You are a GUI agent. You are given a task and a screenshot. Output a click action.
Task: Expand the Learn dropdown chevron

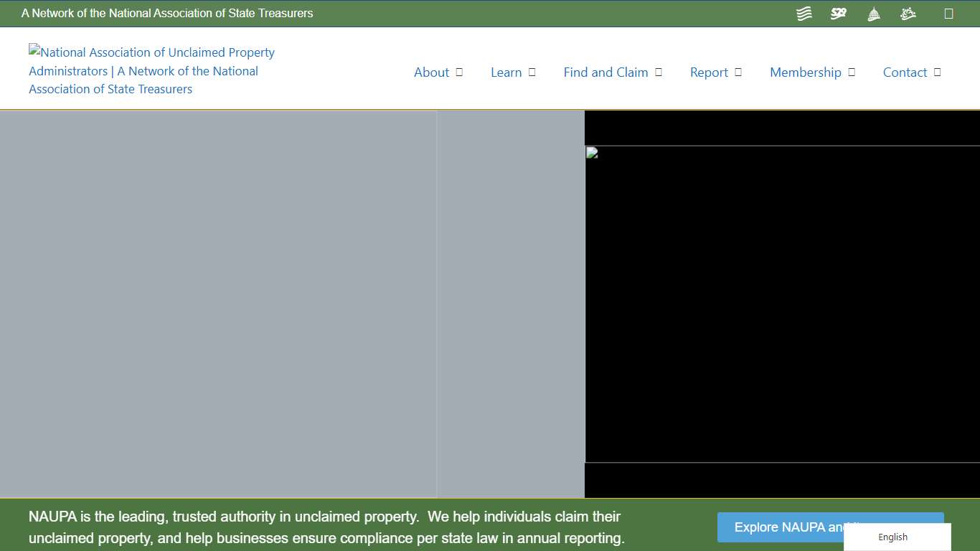point(531,72)
